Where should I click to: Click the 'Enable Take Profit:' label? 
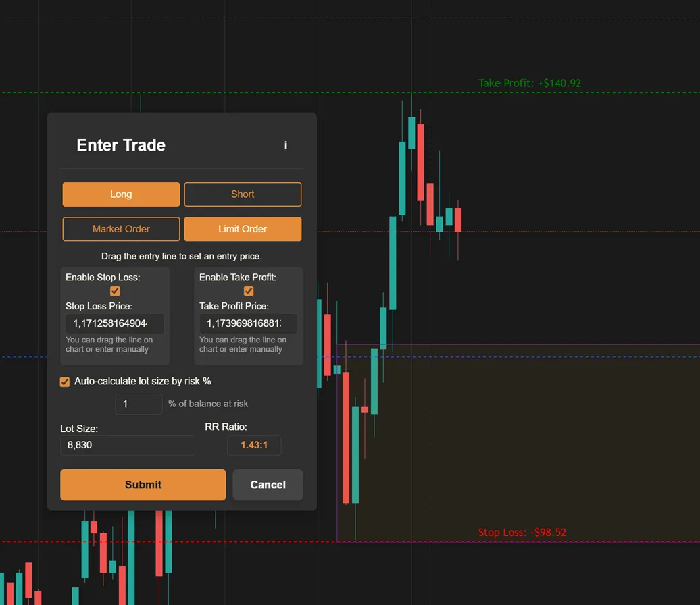238,277
